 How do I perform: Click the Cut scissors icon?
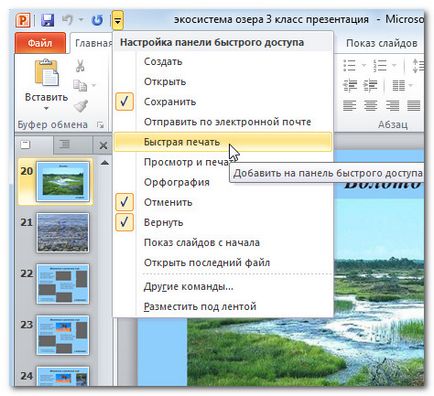point(80,66)
